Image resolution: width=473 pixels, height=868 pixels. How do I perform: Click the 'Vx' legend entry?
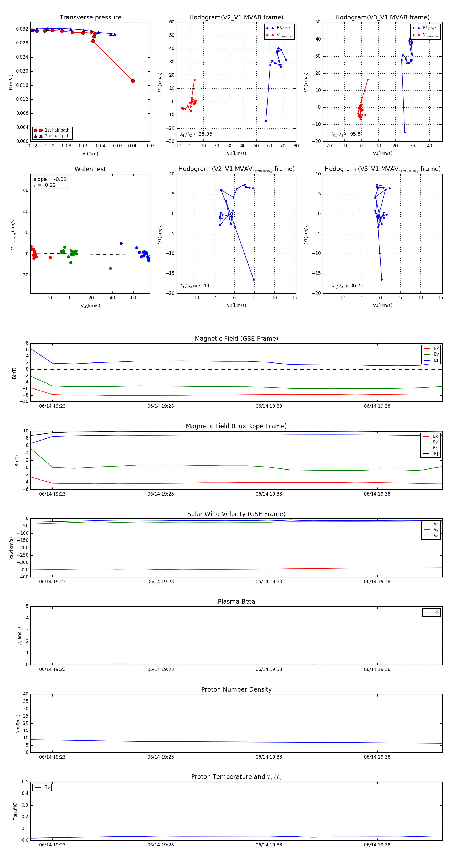[431, 524]
